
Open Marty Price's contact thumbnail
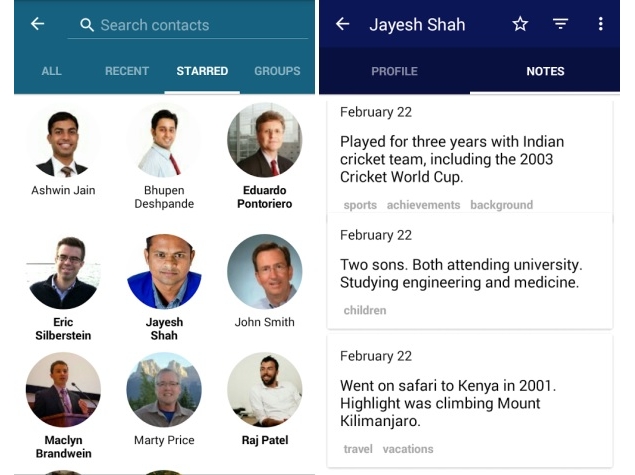point(164,390)
